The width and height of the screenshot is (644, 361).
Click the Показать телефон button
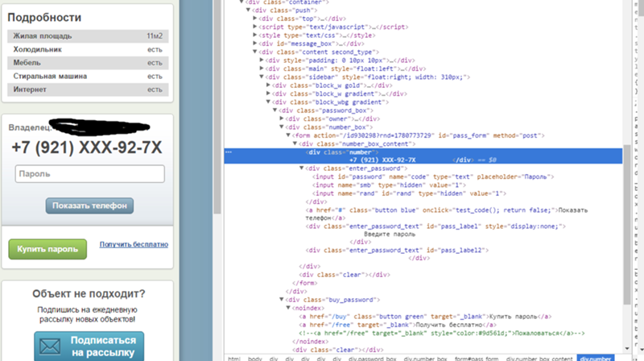89,205
